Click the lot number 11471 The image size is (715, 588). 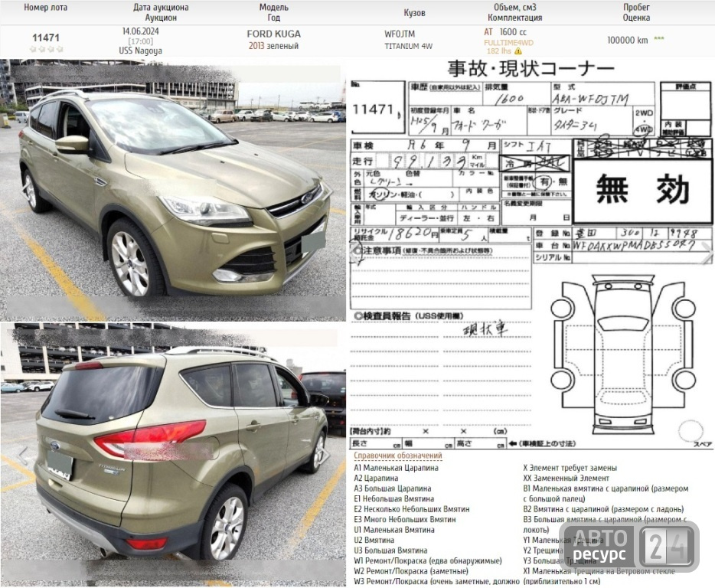pyautogui.click(x=46, y=38)
